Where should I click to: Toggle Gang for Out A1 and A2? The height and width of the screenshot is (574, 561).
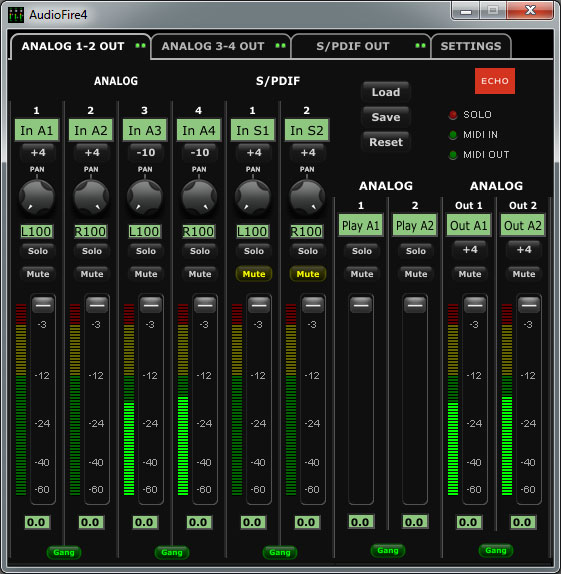pos(496,551)
